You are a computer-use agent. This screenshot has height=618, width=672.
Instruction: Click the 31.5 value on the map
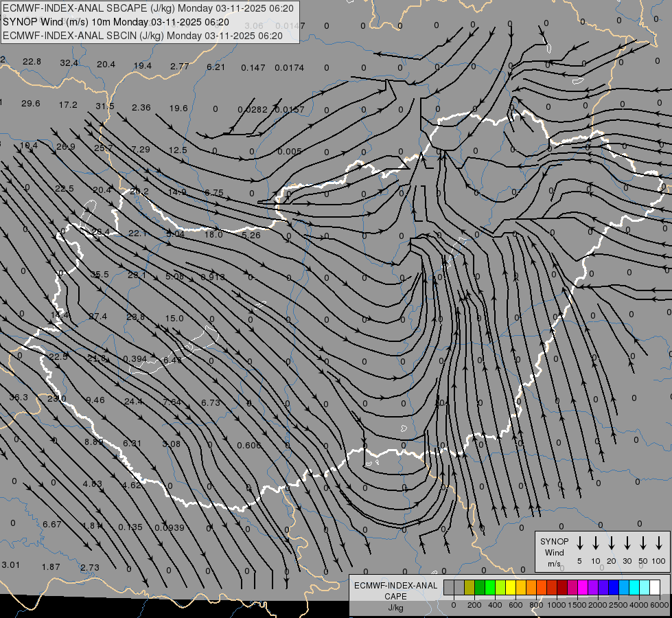pyautogui.click(x=105, y=106)
